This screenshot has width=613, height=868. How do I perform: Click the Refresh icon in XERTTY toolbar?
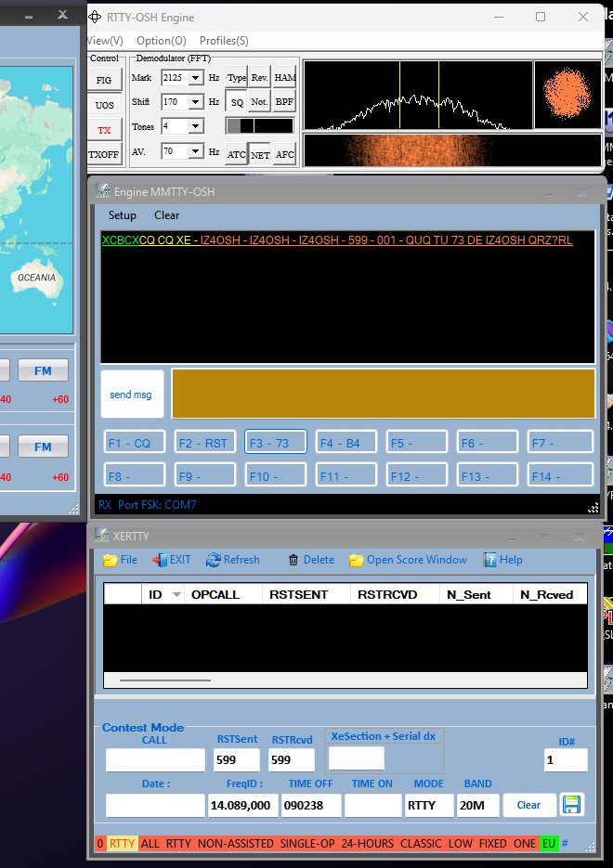[214, 560]
